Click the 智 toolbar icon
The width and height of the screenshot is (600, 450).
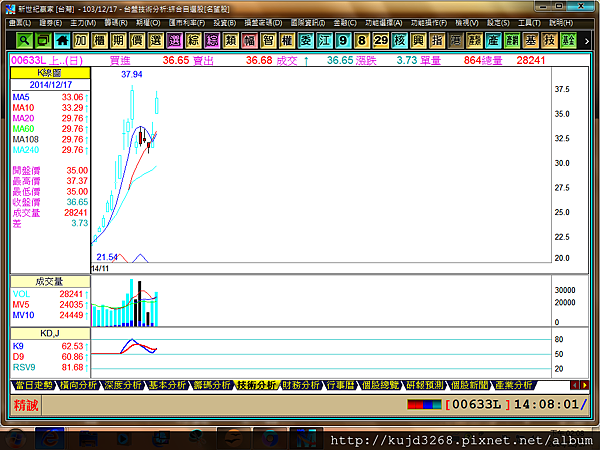tap(268, 41)
